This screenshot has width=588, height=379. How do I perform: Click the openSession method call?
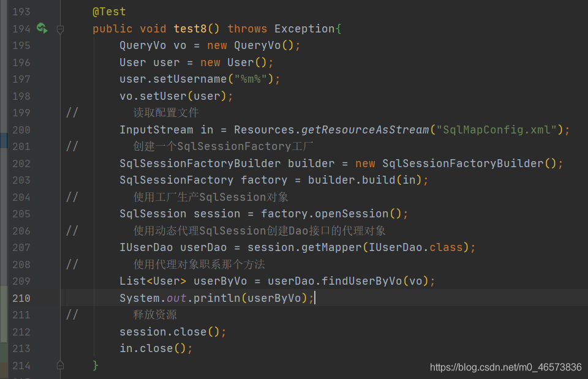(352, 214)
